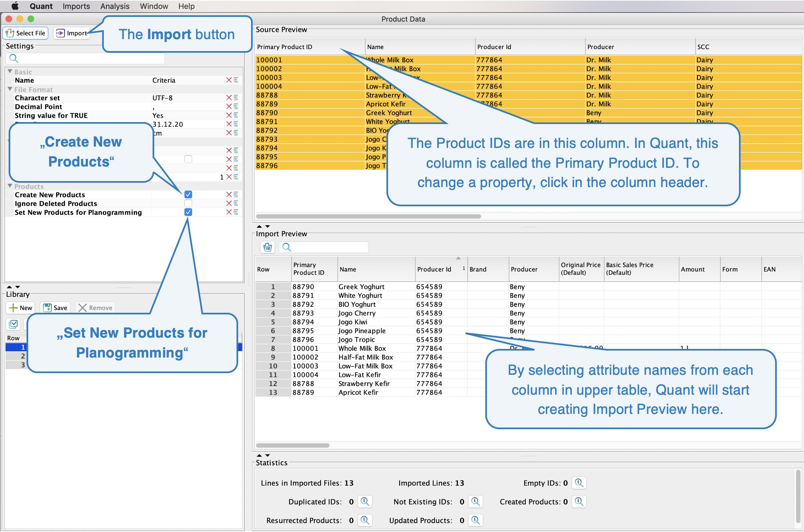804x532 pixels.
Task: Click the copy icon on the Decimal Point row
Action: tap(236, 106)
